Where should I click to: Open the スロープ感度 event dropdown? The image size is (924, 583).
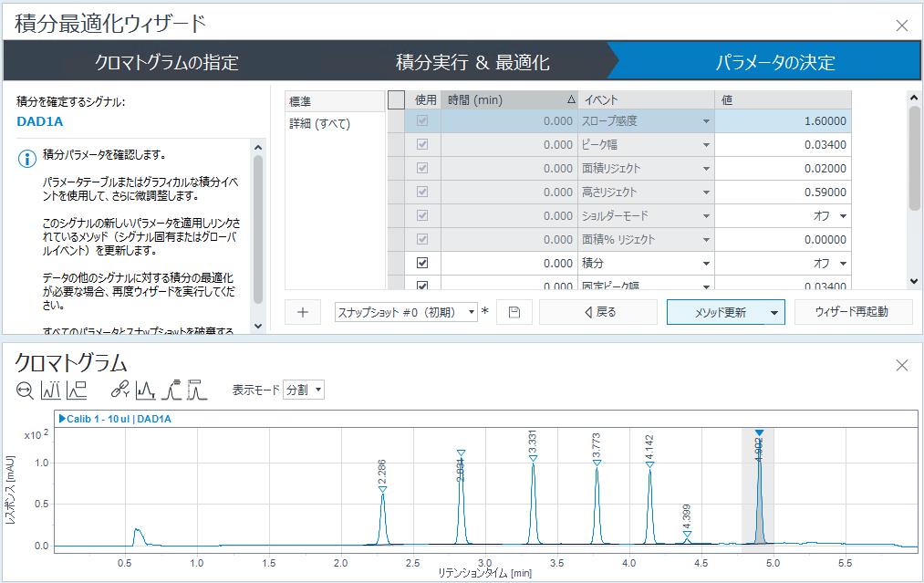(x=706, y=121)
